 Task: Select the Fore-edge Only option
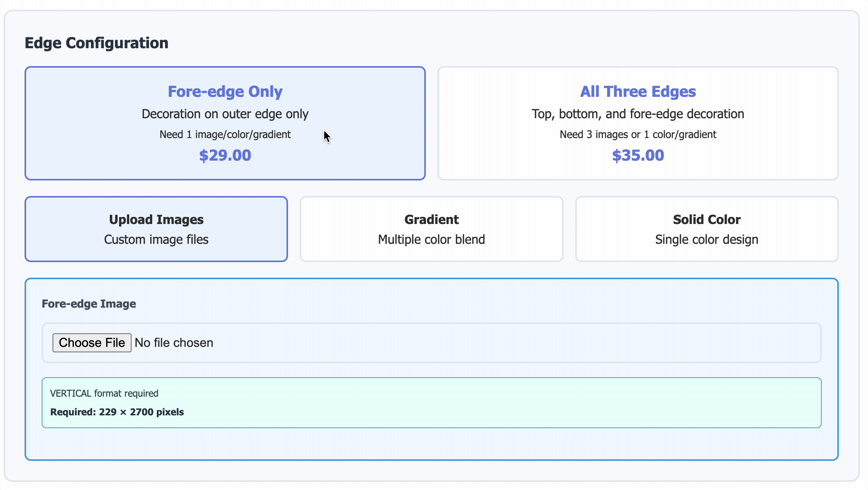(x=225, y=123)
